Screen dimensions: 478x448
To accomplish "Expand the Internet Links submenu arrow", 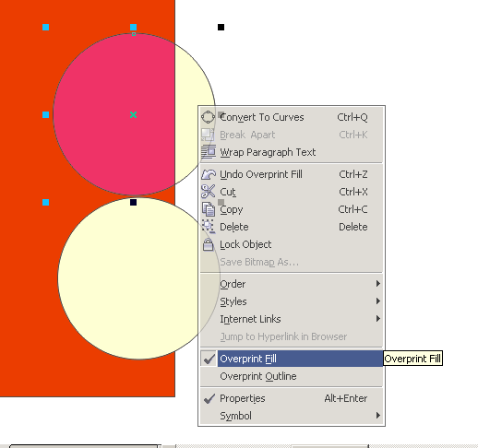I will coord(378,318).
